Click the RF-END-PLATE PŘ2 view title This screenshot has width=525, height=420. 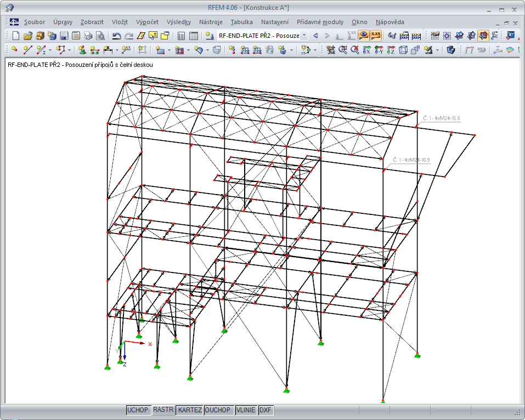click(80, 65)
